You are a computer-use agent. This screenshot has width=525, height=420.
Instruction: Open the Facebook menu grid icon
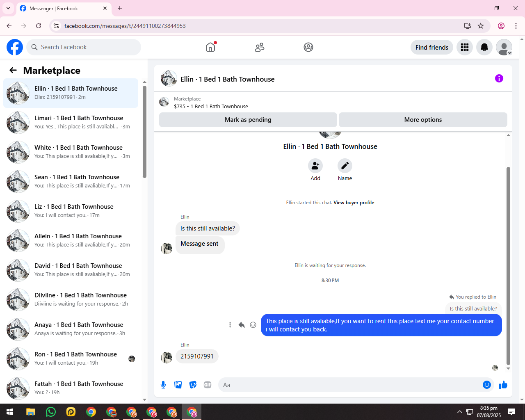pyautogui.click(x=465, y=47)
